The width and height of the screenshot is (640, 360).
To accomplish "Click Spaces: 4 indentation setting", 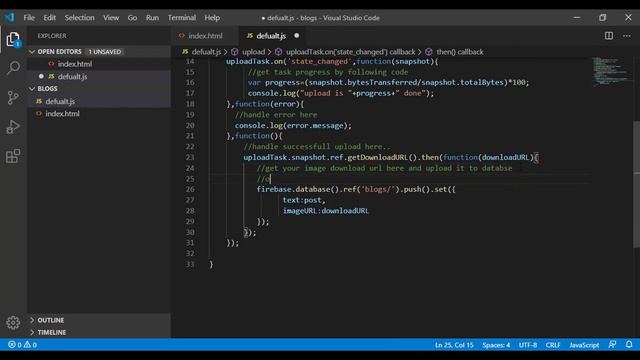I will click(x=496, y=345).
